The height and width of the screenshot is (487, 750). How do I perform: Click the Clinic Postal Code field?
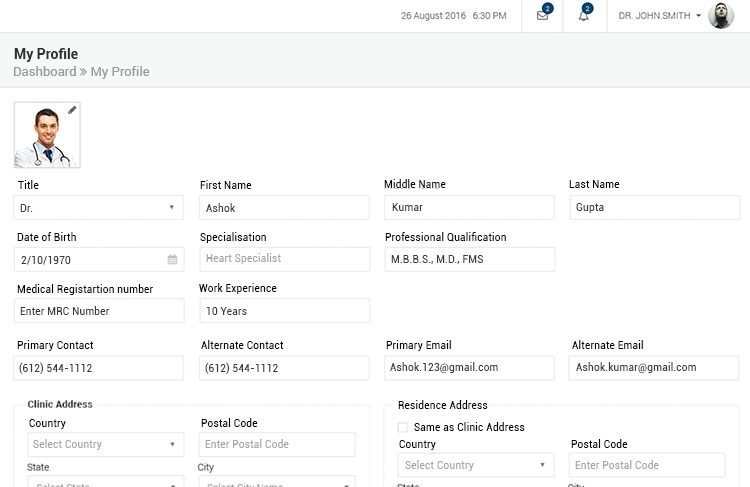[x=277, y=444]
